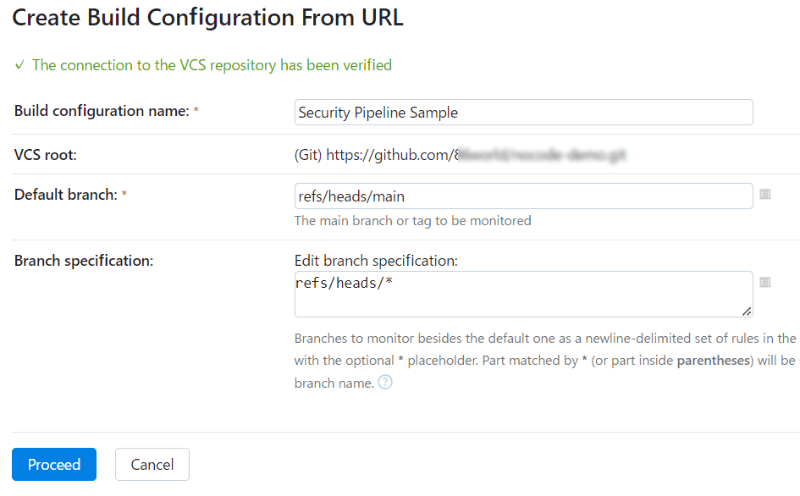Click the main branch or tag hint text
800x496 pixels.
pyautogui.click(x=412, y=220)
